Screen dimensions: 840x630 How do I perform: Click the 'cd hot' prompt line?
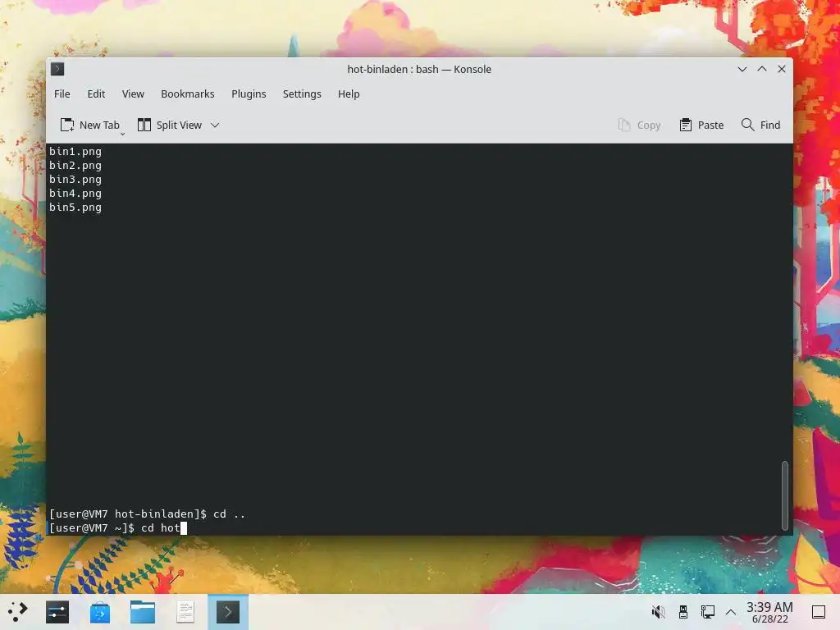pos(118,527)
